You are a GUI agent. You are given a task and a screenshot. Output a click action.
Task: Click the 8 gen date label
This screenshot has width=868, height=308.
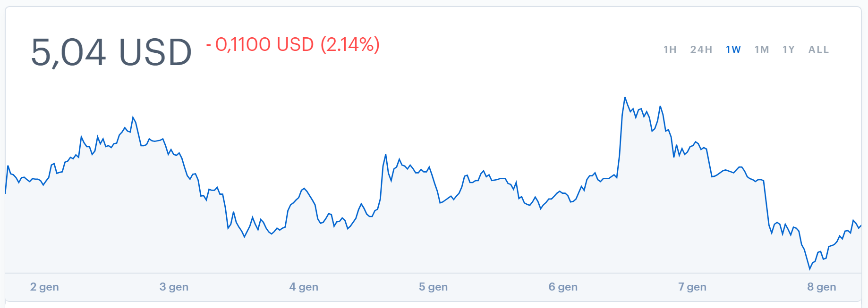click(822, 287)
